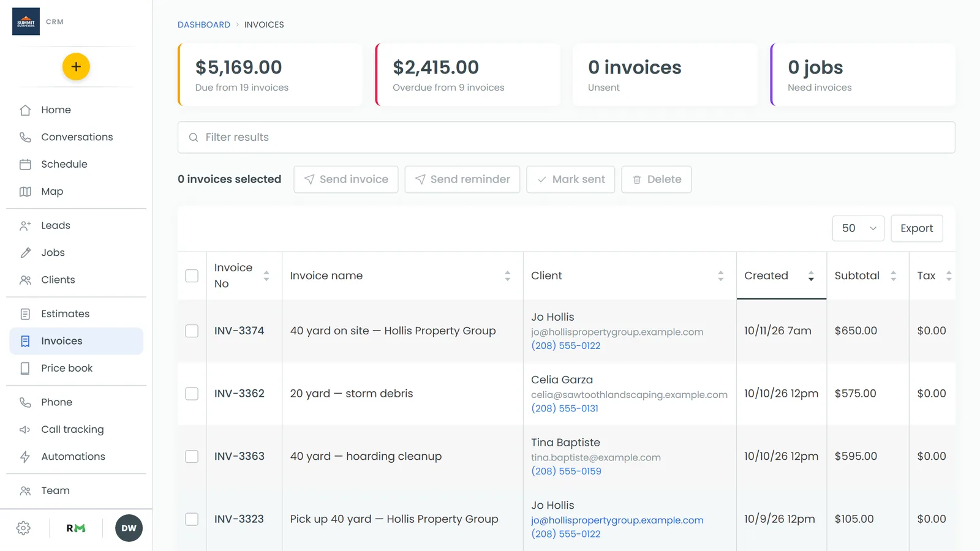
Task: Sort by Invoice name column arrows
Action: (x=508, y=276)
